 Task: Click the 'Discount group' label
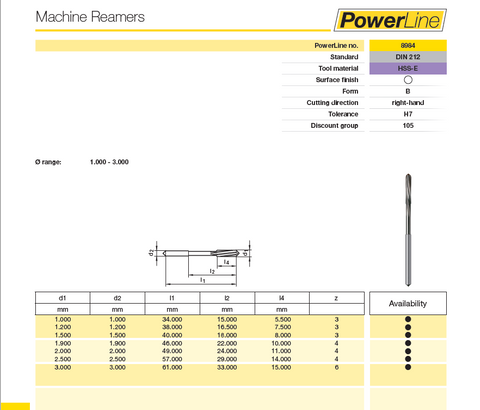pyautogui.click(x=334, y=125)
